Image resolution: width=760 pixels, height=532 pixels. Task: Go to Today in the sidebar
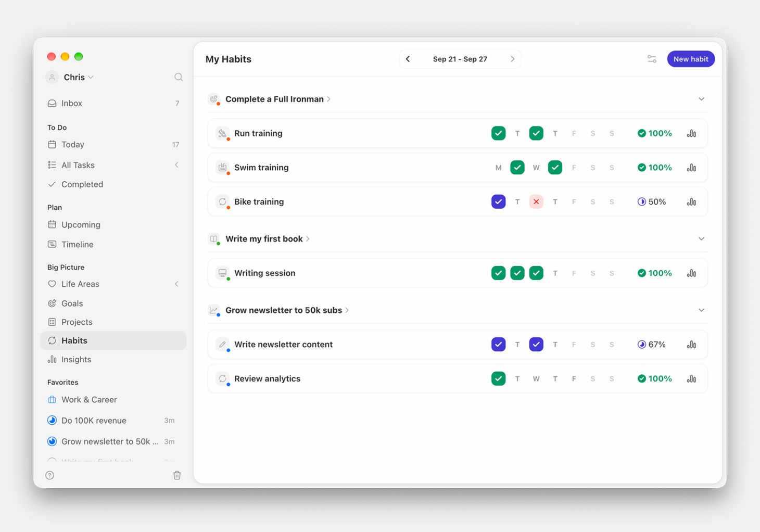click(113, 144)
